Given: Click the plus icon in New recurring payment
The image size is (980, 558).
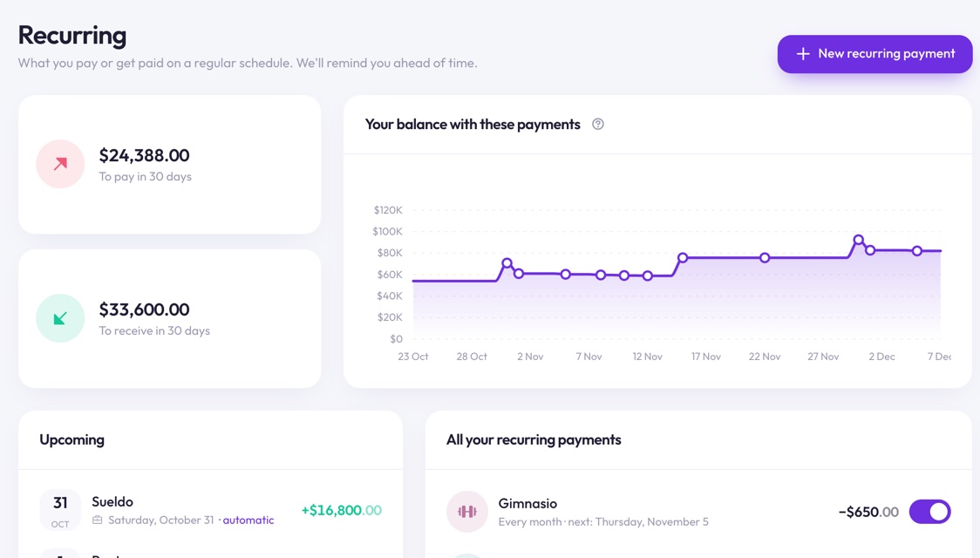Looking at the screenshot, I should (803, 54).
